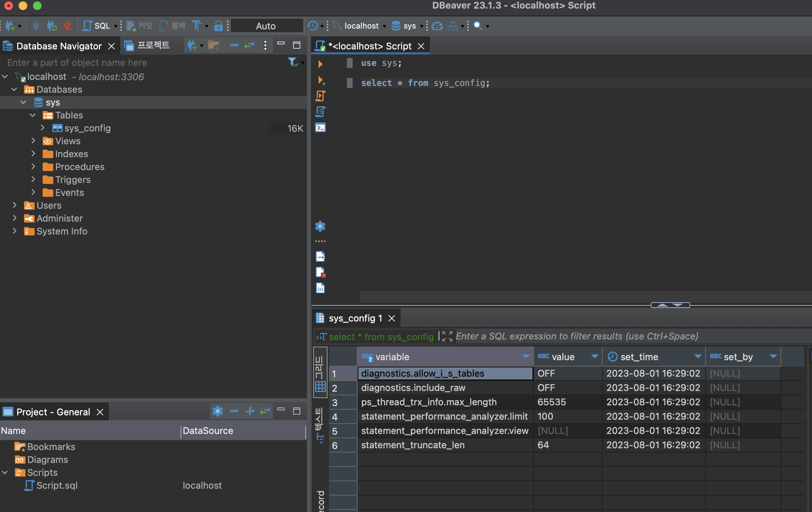The image size is (812, 512).
Task: Open Script.sql in project panel
Action: pyautogui.click(x=51, y=486)
